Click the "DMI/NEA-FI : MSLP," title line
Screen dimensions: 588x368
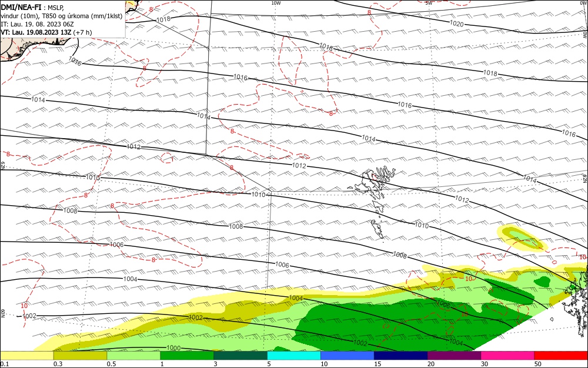[32, 8]
